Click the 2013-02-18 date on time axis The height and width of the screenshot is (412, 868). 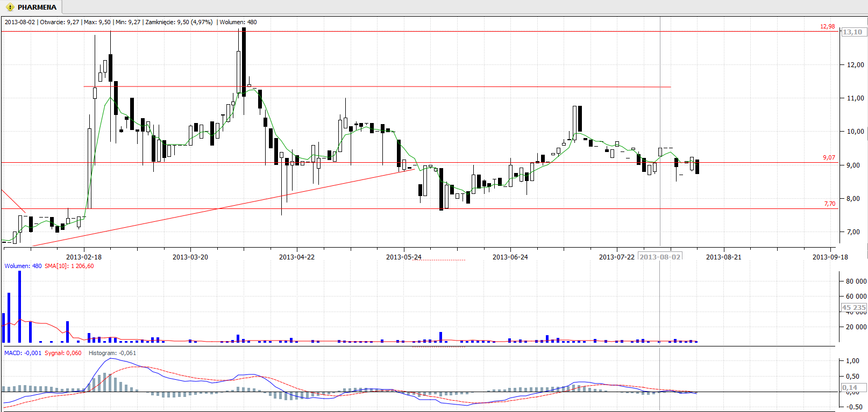pyautogui.click(x=83, y=257)
